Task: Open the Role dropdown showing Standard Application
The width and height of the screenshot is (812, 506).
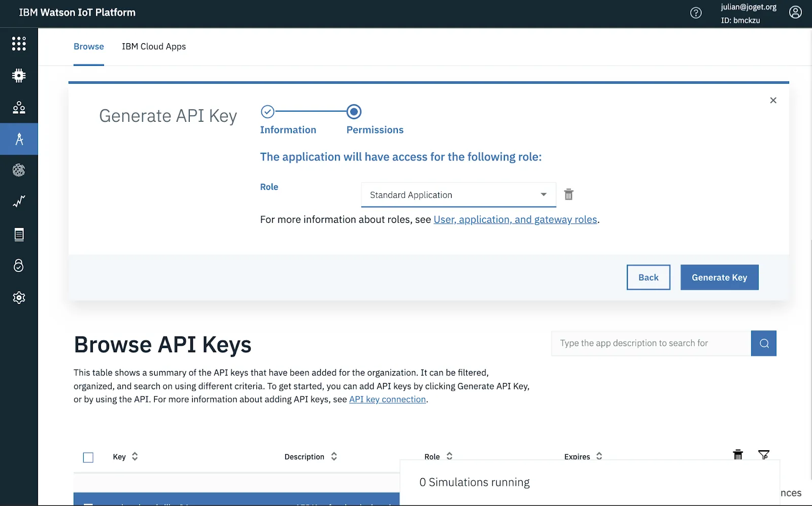Action: click(459, 195)
